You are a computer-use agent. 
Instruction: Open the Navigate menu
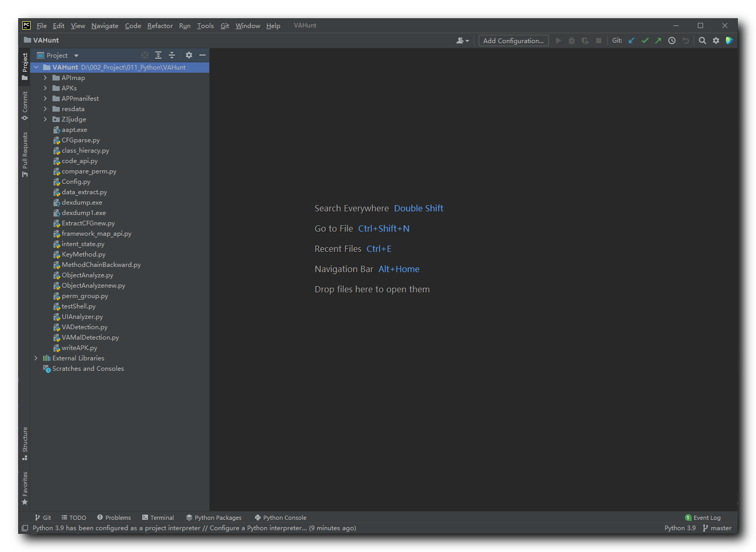(105, 25)
